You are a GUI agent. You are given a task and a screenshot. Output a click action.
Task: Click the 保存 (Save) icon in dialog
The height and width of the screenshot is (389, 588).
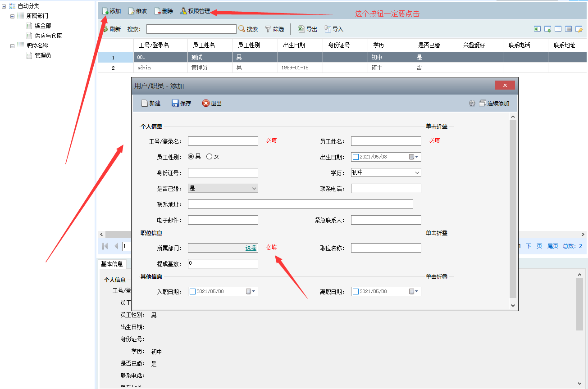[x=176, y=104]
